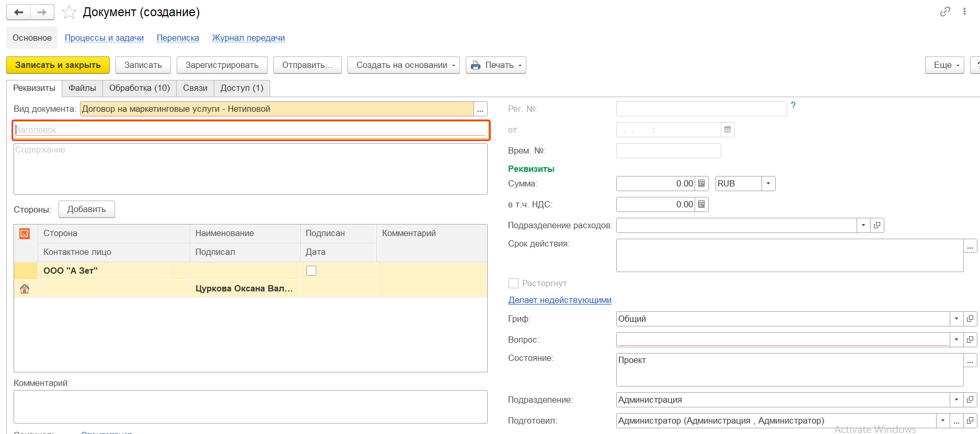
Task: Switch to the Файлы tab
Action: [x=82, y=88]
